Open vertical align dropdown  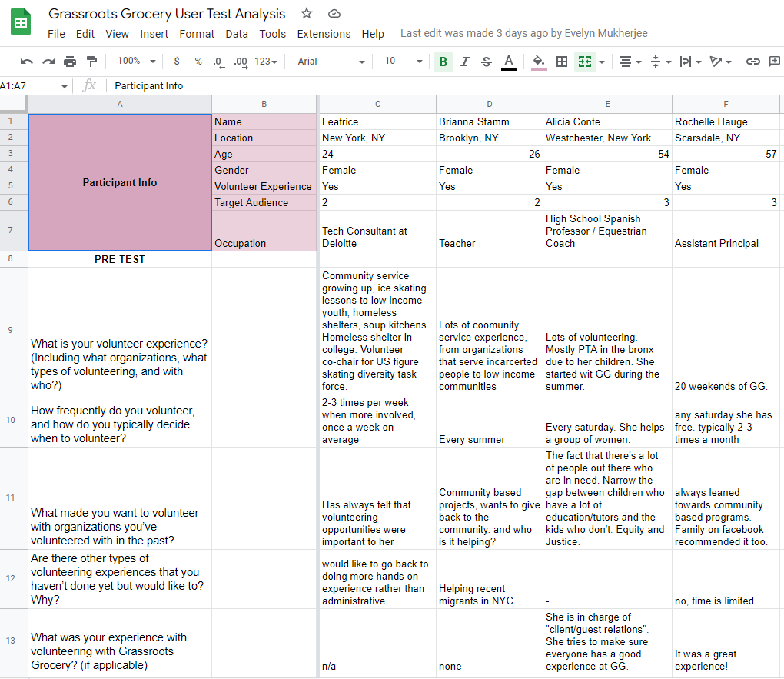point(660,62)
